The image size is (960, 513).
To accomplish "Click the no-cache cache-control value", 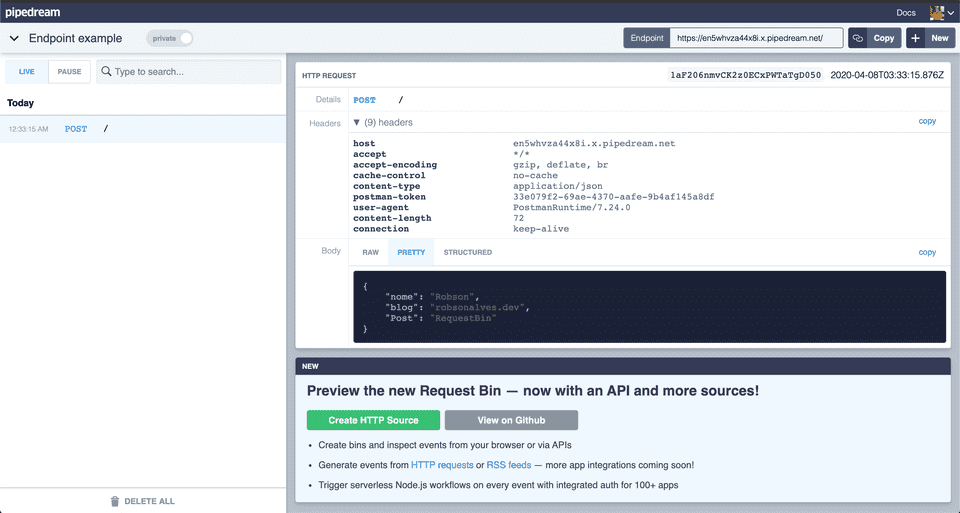I will click(535, 175).
